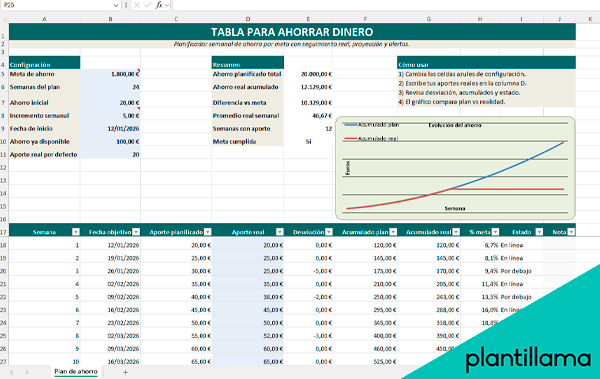600x379 pixels.
Task: Open the Nota filter dropdown
Action: (571, 232)
